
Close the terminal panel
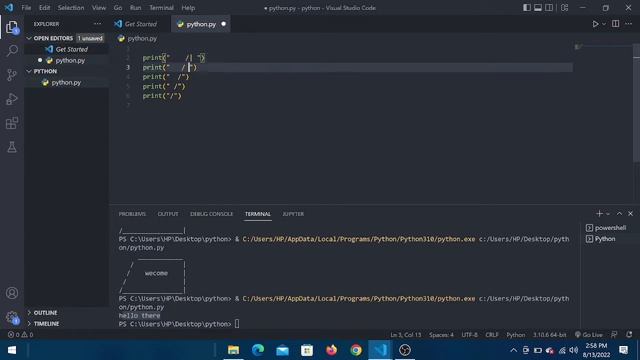click(630, 213)
